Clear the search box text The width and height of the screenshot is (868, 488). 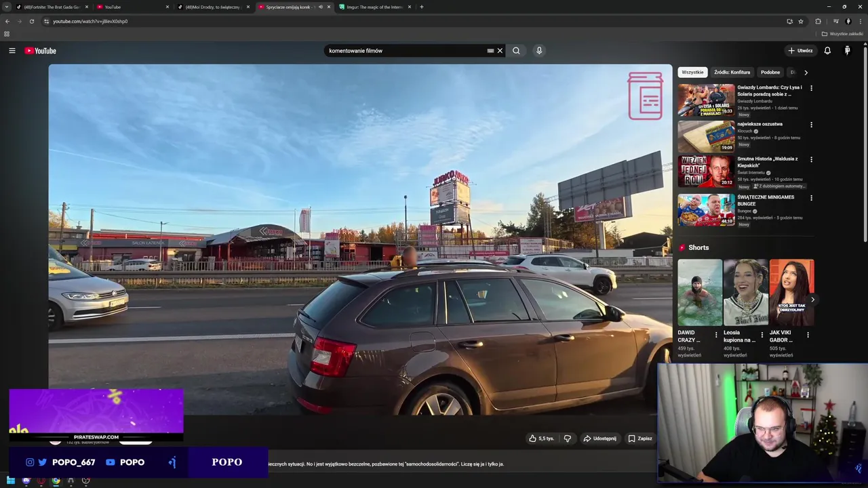500,51
